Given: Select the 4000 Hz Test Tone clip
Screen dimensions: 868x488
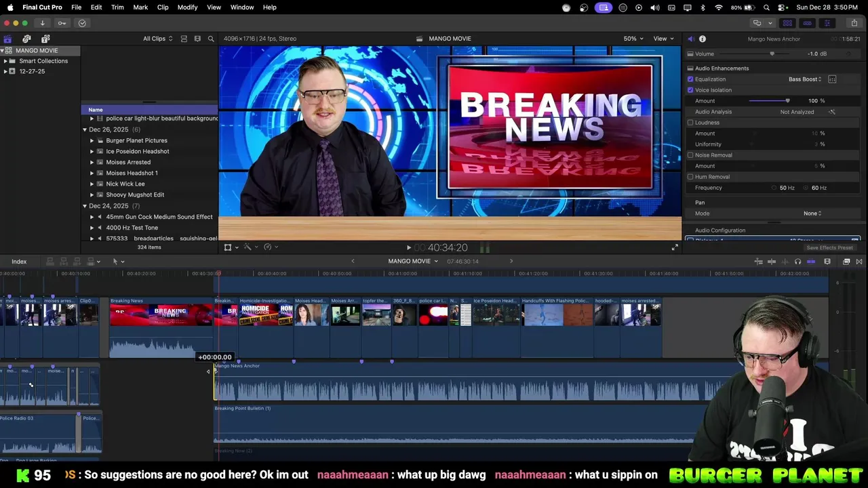Looking at the screenshot, I should (x=132, y=228).
